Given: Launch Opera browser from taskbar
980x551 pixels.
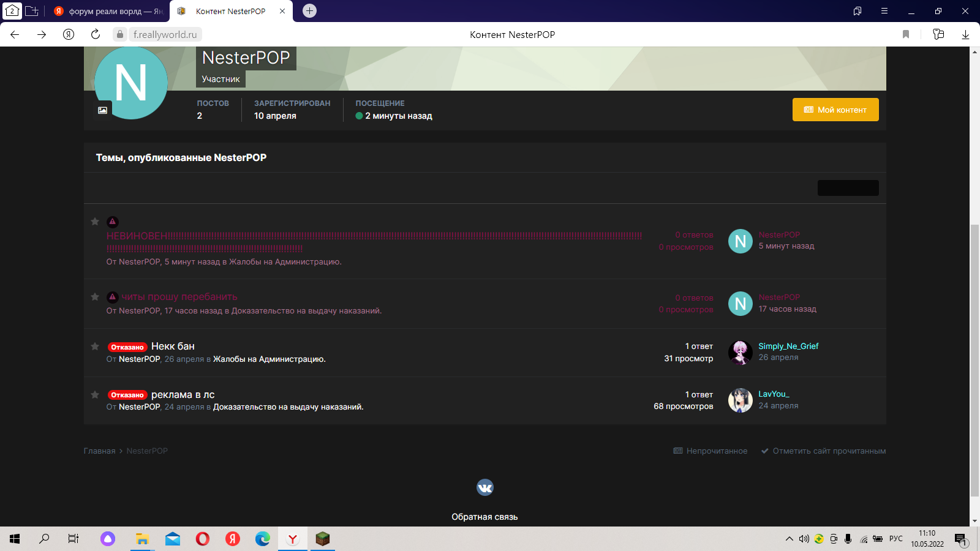Looking at the screenshot, I should pos(203,539).
